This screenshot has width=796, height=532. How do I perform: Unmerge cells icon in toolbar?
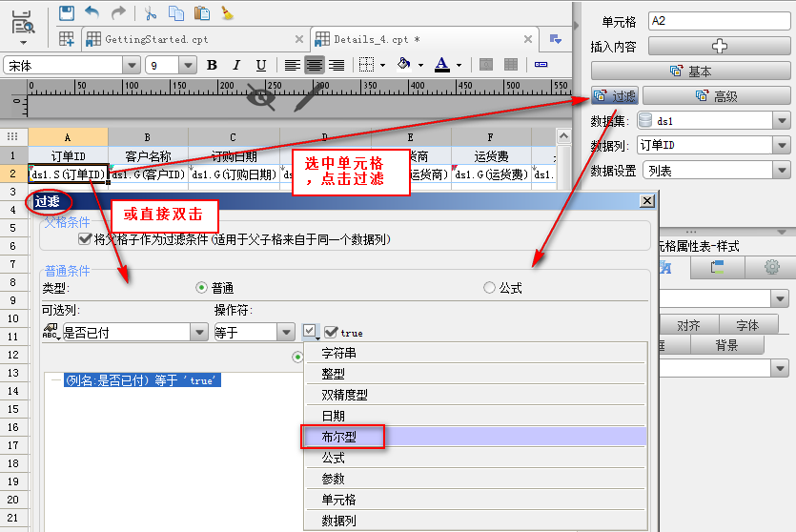tap(511, 65)
